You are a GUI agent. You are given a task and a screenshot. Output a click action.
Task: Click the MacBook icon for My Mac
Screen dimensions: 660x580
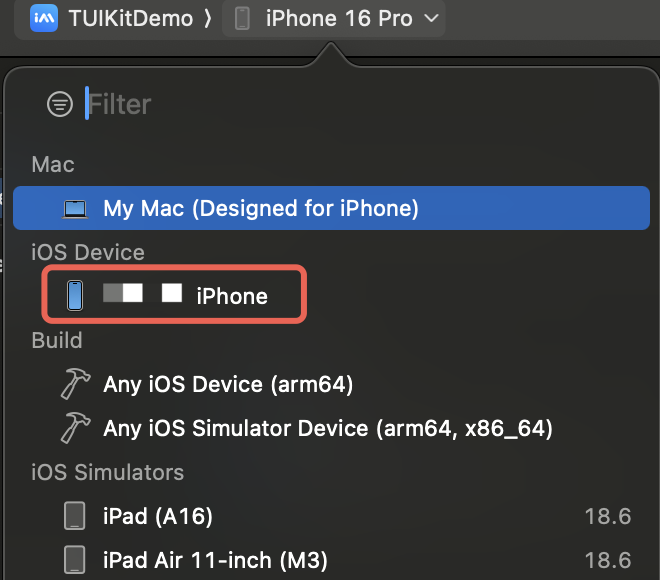click(75, 209)
